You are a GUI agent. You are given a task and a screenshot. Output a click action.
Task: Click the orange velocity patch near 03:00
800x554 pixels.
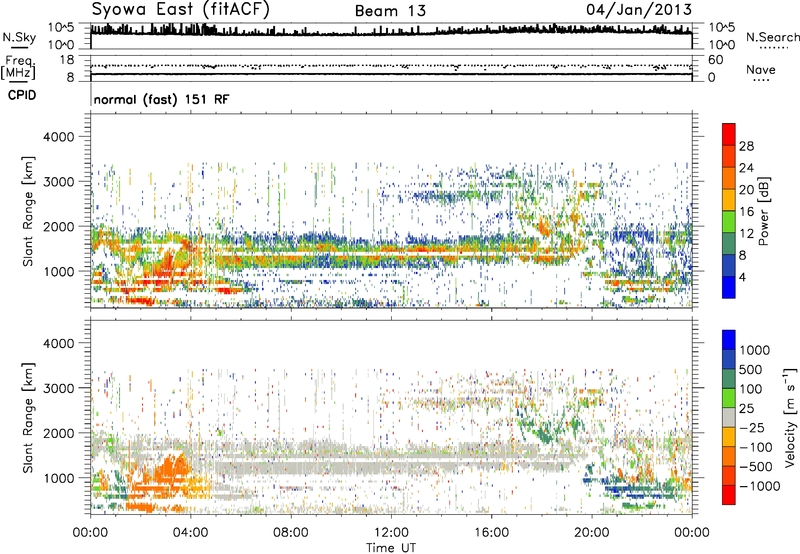point(170,470)
